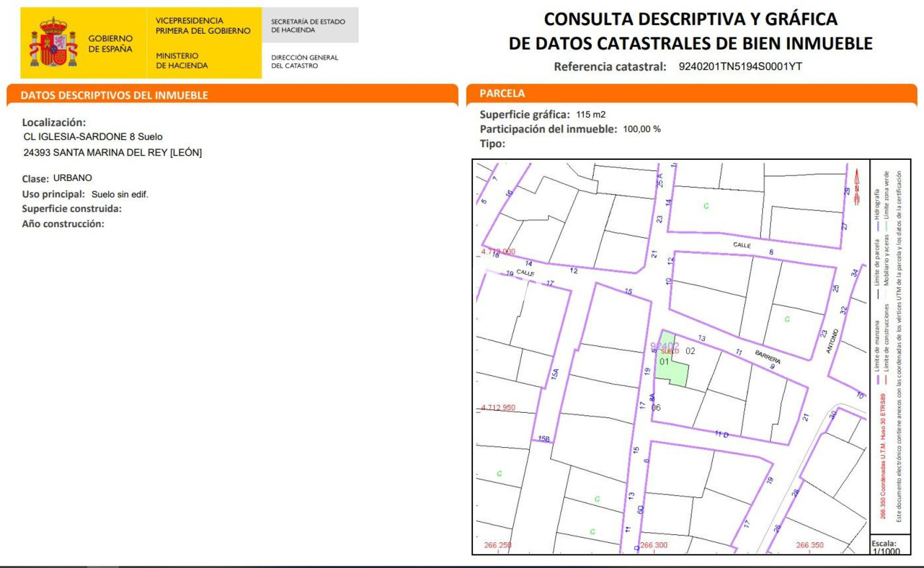Click the 100,00 % participation value

click(642, 129)
